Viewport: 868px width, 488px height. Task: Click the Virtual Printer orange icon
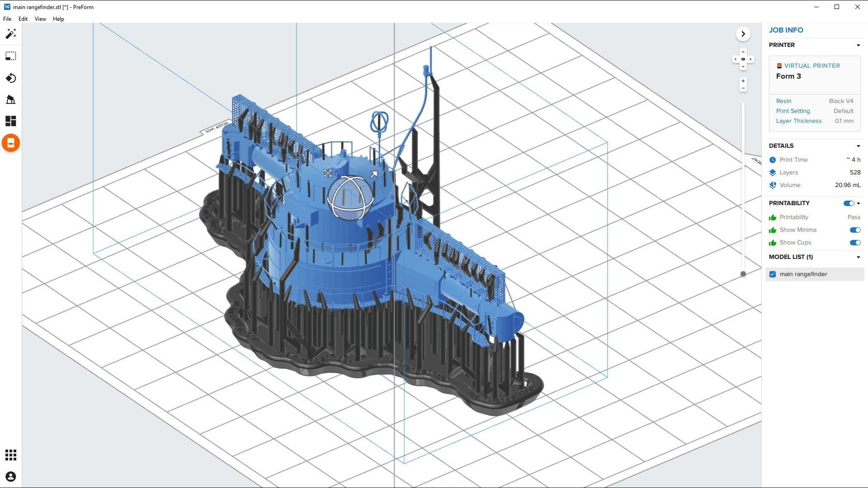779,66
